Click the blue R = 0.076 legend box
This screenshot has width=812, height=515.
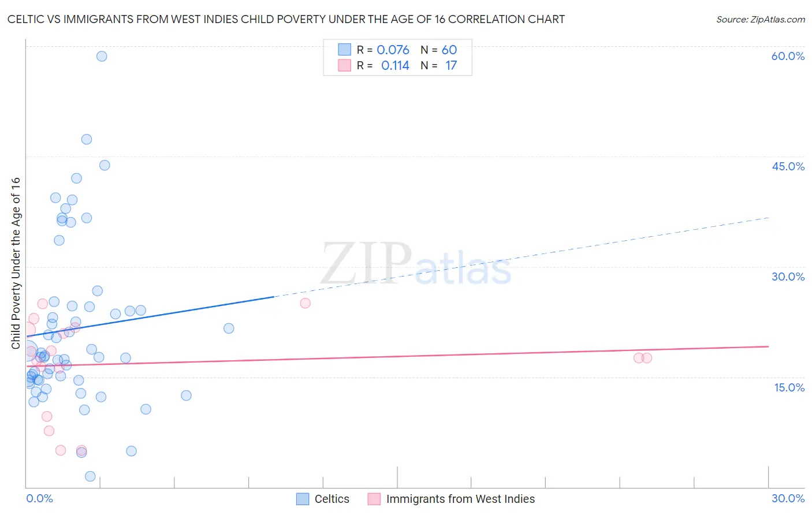tap(344, 50)
